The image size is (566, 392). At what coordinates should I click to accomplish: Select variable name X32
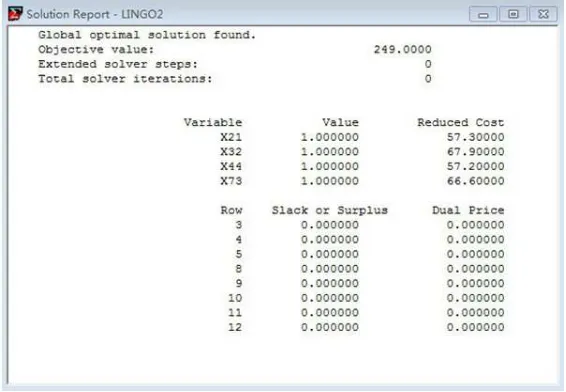point(231,152)
